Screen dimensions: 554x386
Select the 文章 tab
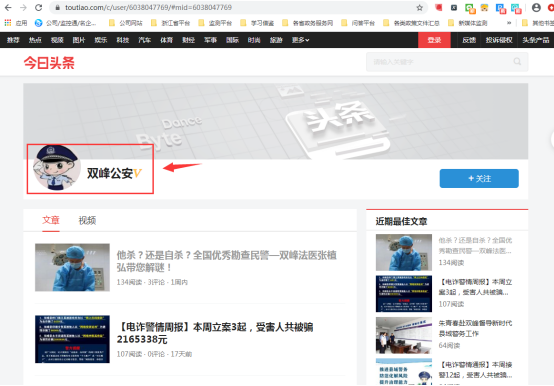pyautogui.click(x=51, y=220)
